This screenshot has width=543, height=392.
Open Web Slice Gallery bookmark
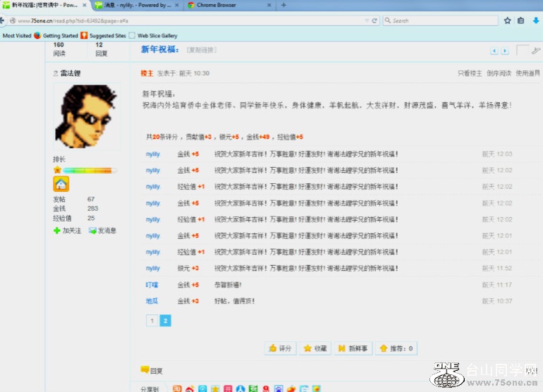pyautogui.click(x=153, y=36)
